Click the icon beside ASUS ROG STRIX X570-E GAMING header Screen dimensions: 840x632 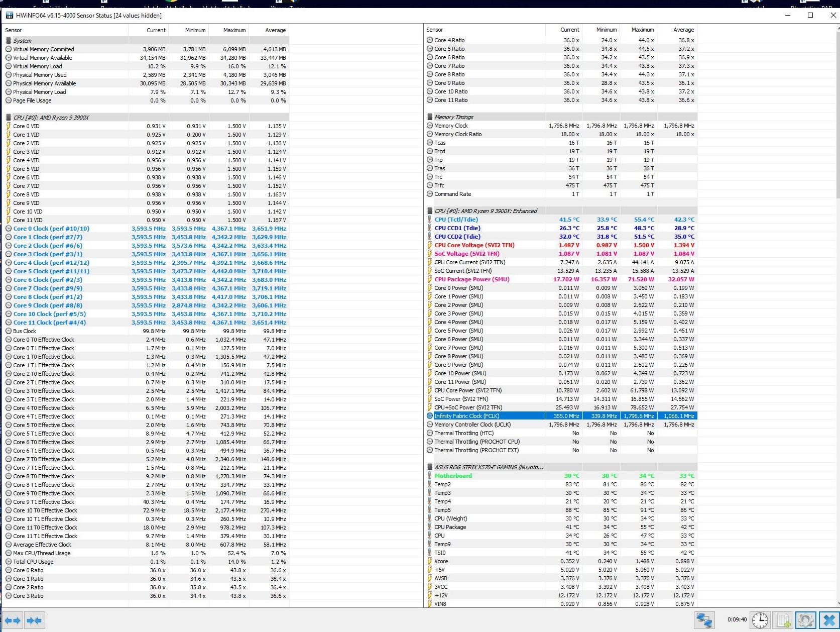pyautogui.click(x=430, y=467)
